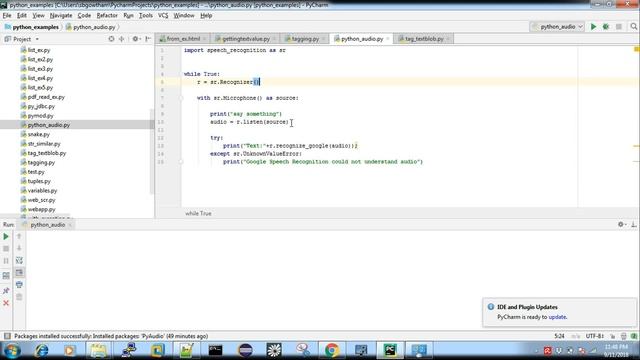The width and height of the screenshot is (640, 360).
Task: Toggle scroll to end in Run console
Action: (x=19, y=272)
